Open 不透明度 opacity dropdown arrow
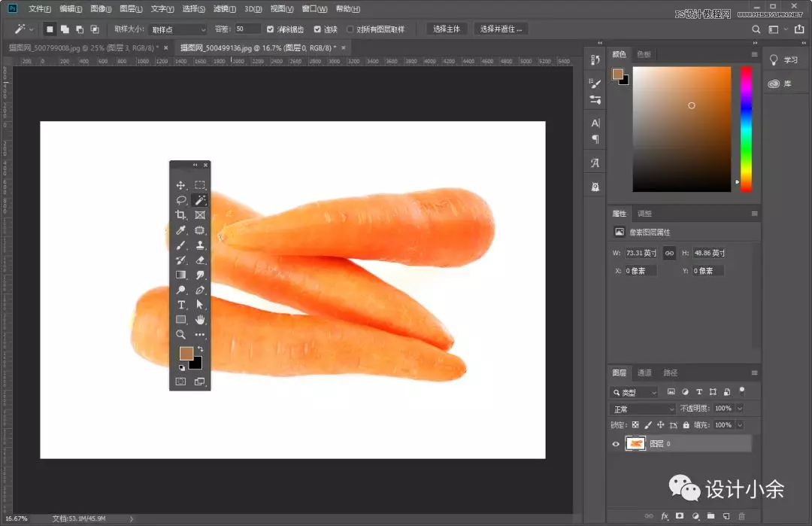The image size is (812, 526). tap(740, 409)
